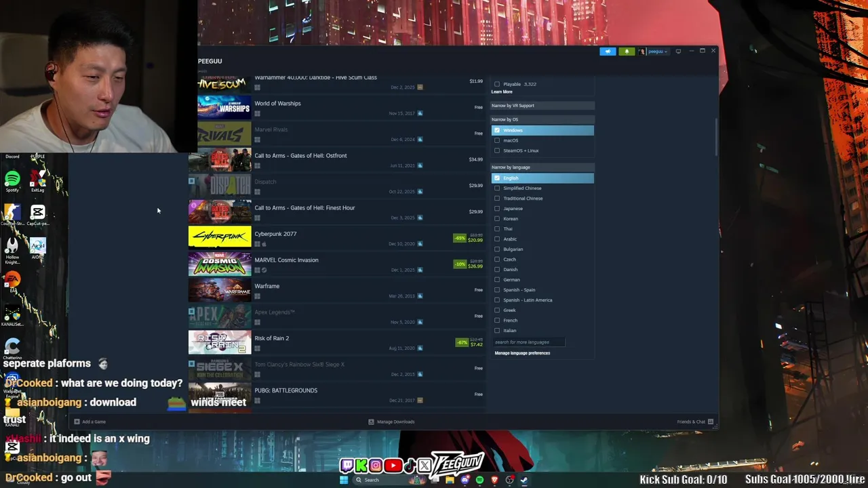Screen dimensions: 868x488
Task: Open Steam icon in the taskbar
Action: click(x=524, y=480)
